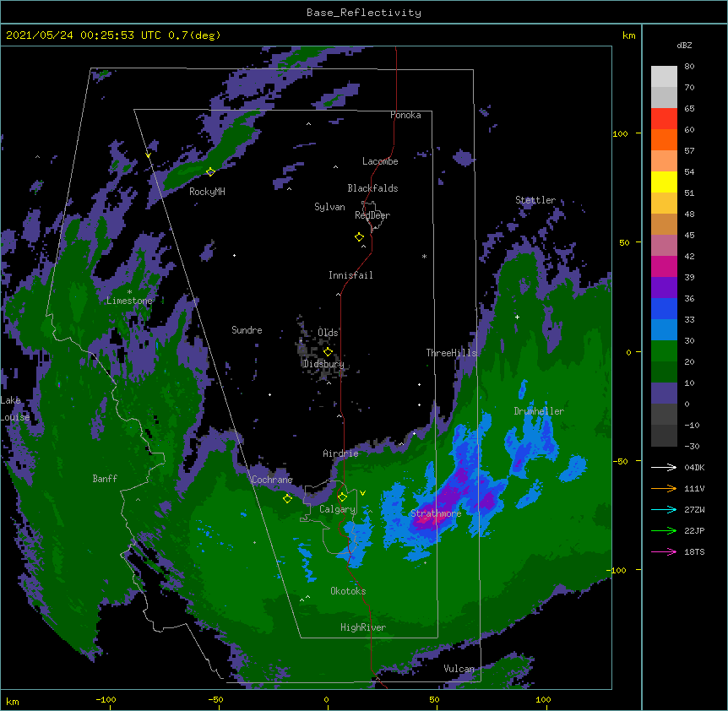The image size is (728, 711).
Task: Click the cyan 27ZW arrow in legend
Action: coord(664,509)
